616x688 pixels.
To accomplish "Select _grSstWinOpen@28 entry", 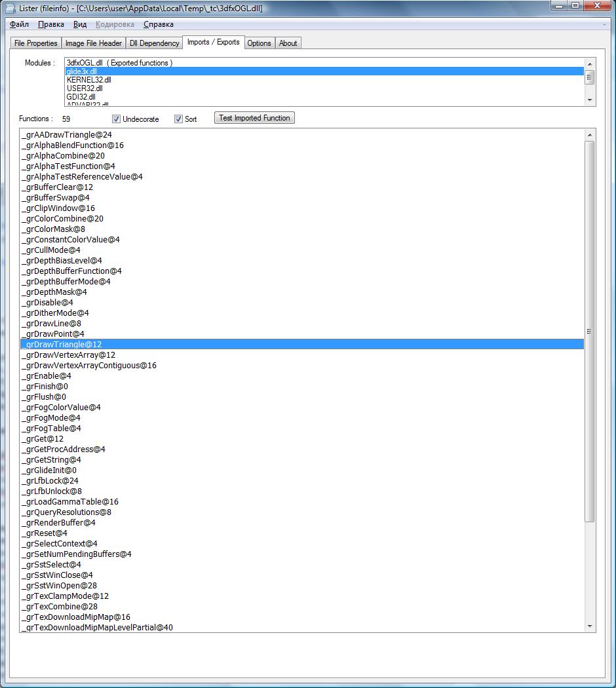I will [302, 586].
